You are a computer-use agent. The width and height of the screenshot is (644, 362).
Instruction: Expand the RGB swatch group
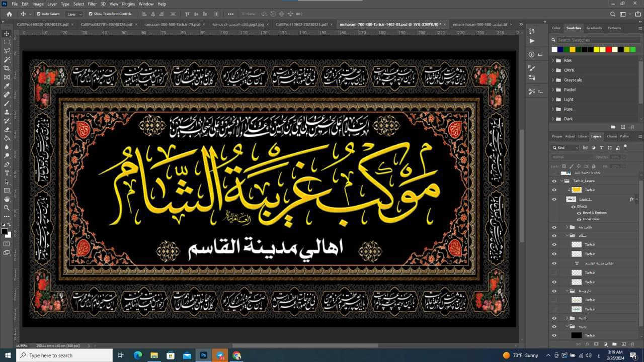click(553, 60)
